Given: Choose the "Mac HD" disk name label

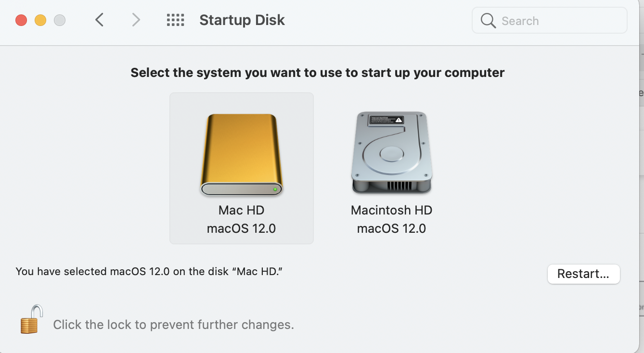Looking at the screenshot, I should point(241,210).
